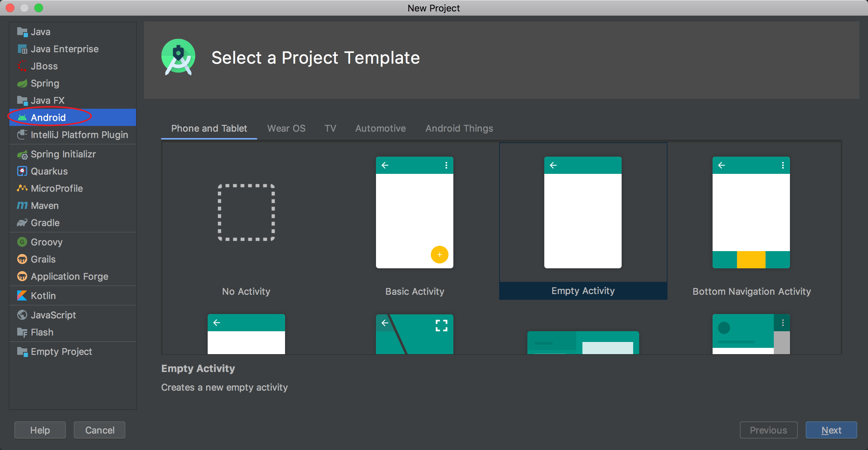The width and height of the screenshot is (868, 450).
Task: Click the Empty Project folder icon
Action: (22, 352)
